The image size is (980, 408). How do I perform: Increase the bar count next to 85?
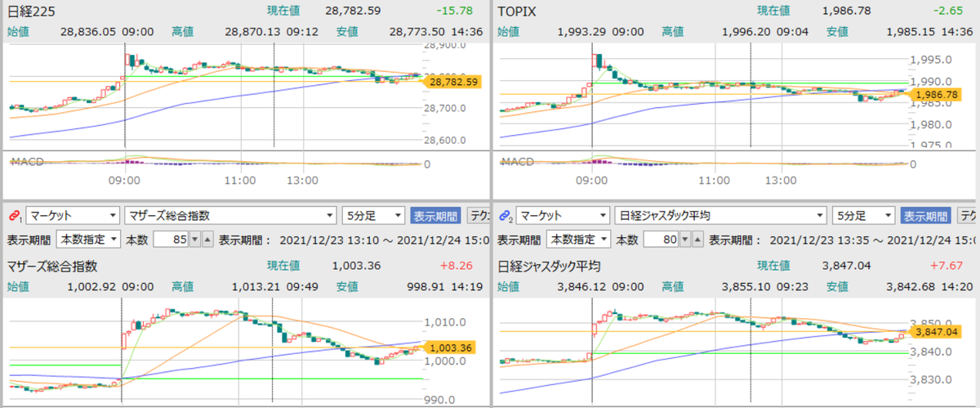coord(207,240)
